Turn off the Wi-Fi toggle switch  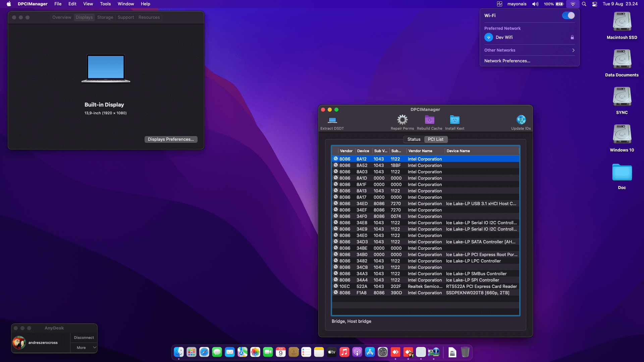pos(568,15)
